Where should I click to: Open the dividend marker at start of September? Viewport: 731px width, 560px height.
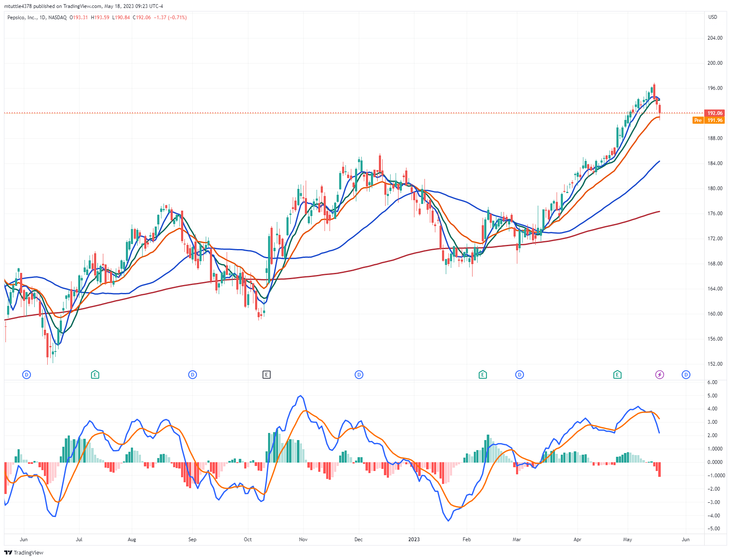pyautogui.click(x=192, y=375)
